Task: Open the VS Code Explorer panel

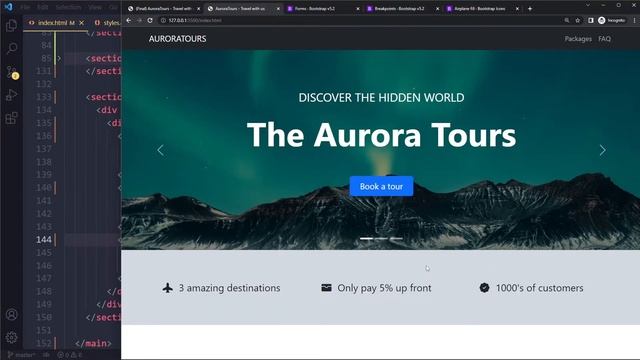Action: coord(11,26)
